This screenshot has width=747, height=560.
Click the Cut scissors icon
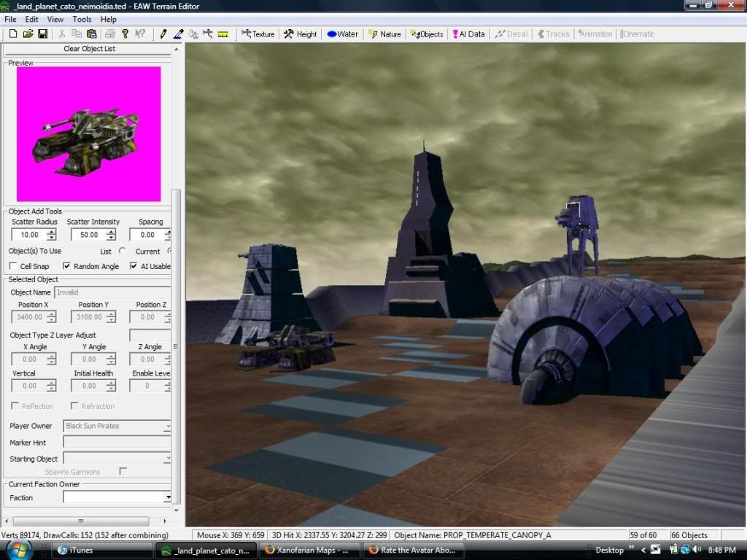coord(61,34)
